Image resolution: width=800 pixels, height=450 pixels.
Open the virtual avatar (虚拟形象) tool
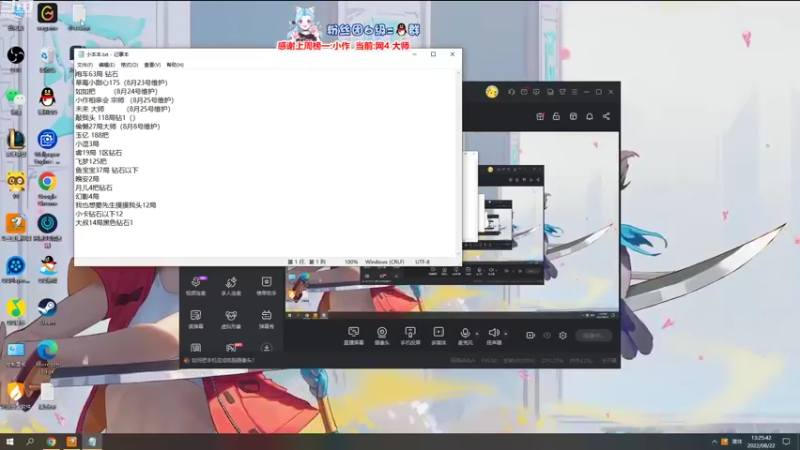click(231, 319)
